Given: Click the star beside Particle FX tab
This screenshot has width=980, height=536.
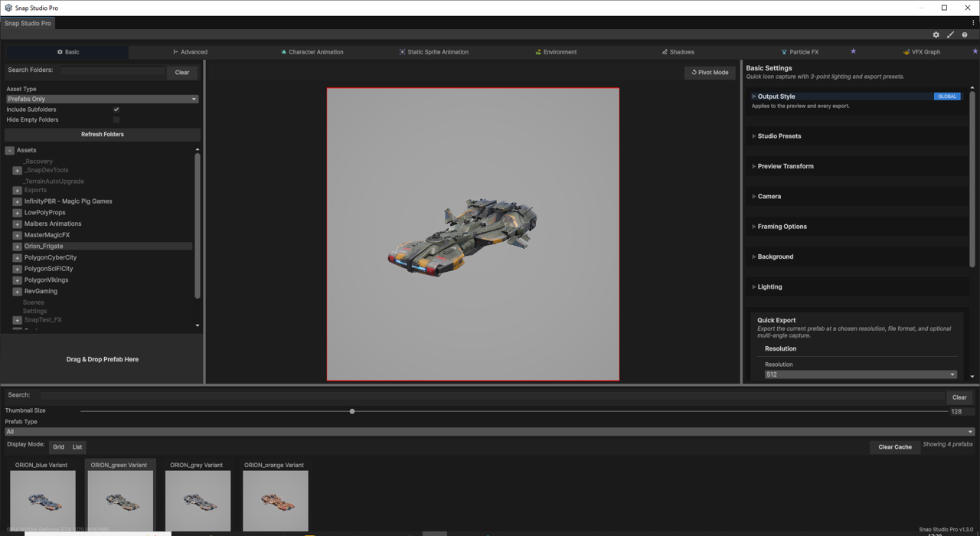Looking at the screenshot, I should [x=853, y=51].
